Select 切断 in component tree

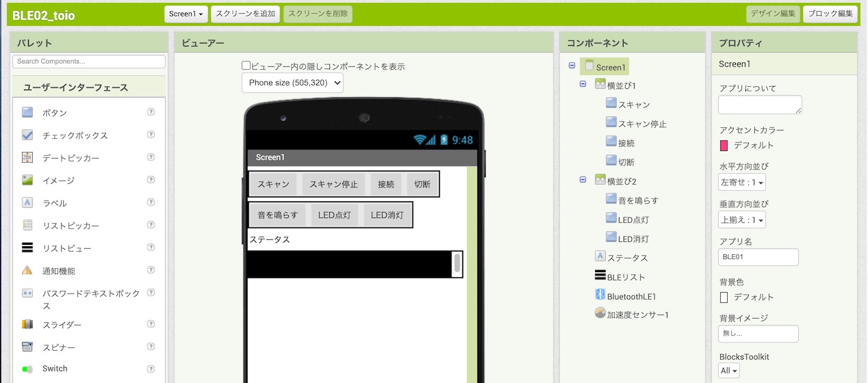626,162
